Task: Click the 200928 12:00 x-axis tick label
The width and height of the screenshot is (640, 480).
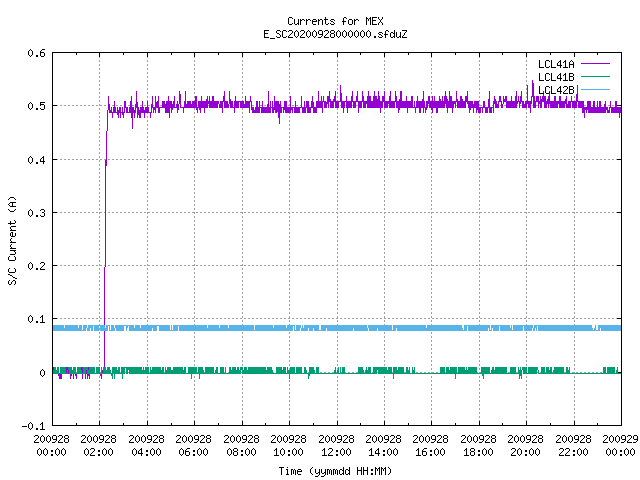Action: 336,446
